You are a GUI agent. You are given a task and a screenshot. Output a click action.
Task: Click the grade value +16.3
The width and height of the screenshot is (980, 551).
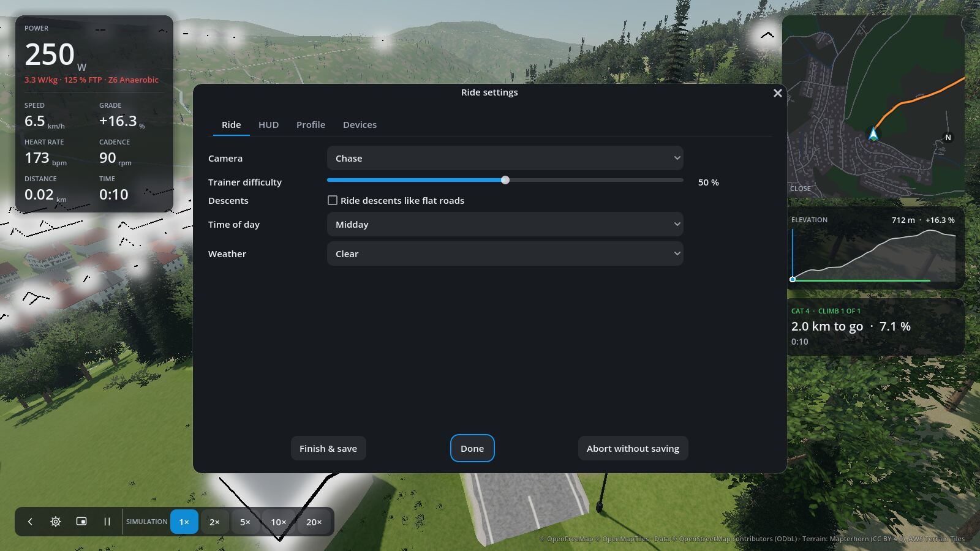[118, 121]
